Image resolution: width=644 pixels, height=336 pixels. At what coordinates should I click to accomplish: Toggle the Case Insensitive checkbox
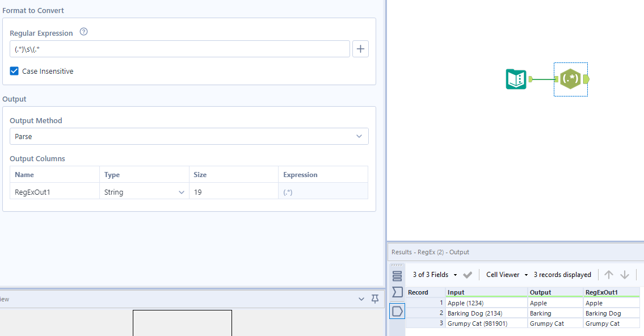tap(14, 71)
